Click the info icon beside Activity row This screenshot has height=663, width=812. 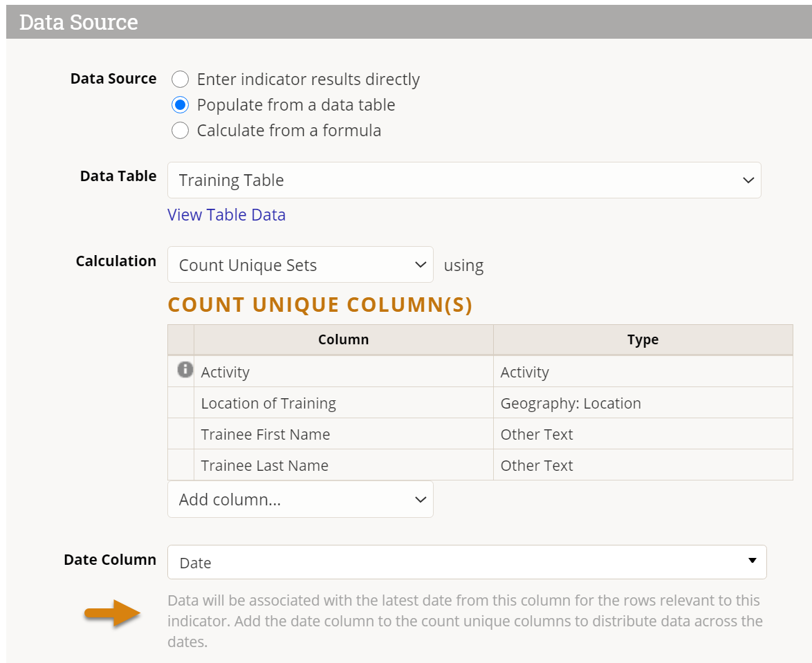(x=185, y=370)
